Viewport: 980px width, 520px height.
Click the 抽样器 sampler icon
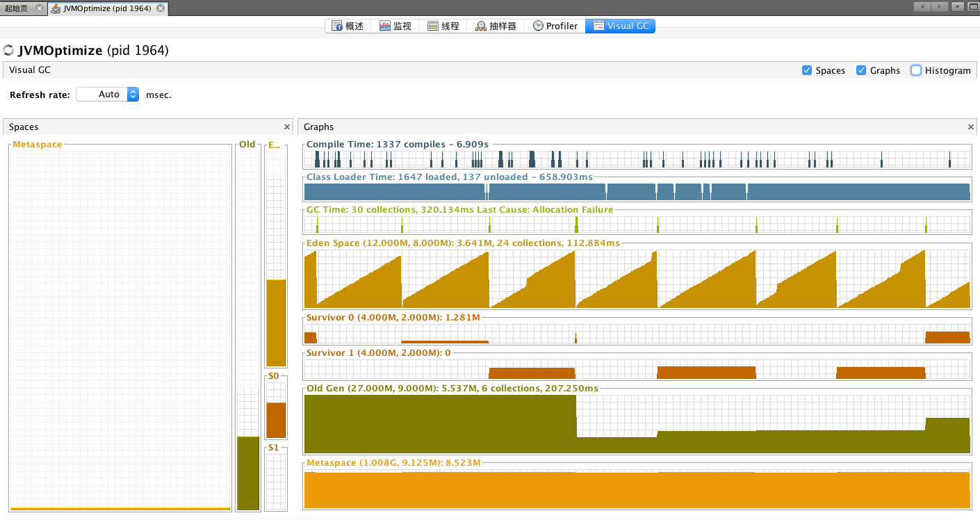480,26
